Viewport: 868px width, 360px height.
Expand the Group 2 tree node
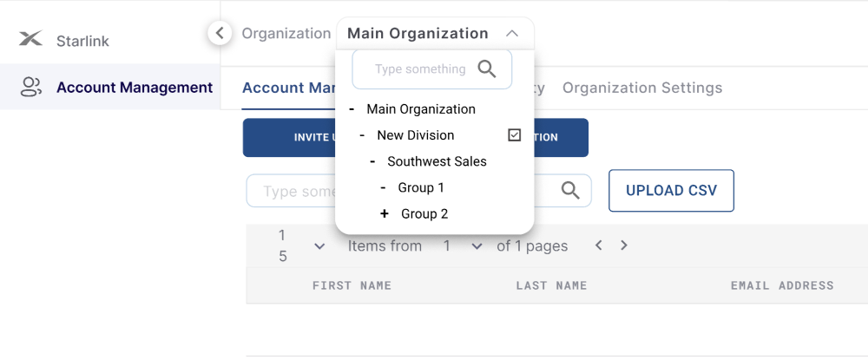(384, 213)
